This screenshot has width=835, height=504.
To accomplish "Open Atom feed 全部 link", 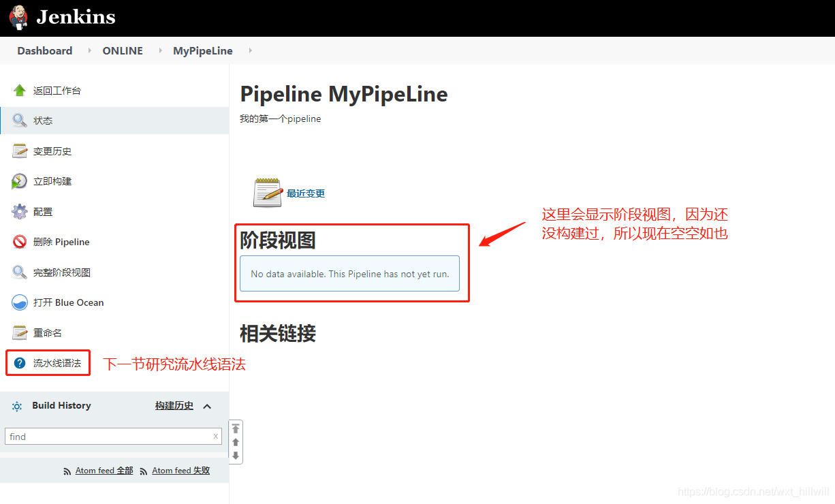I will tap(104, 471).
